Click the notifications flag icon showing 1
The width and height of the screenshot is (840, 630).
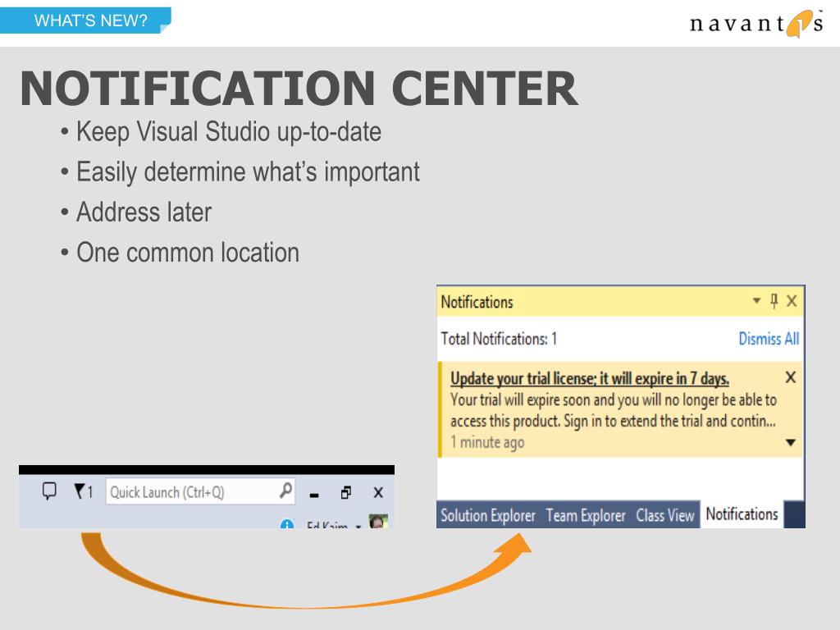point(84,491)
